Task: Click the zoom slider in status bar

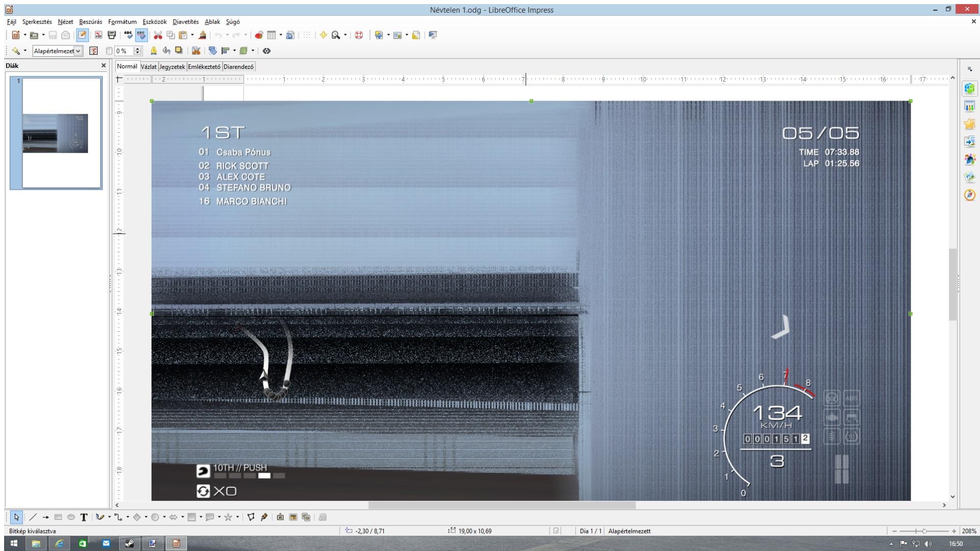Action: 924,531
